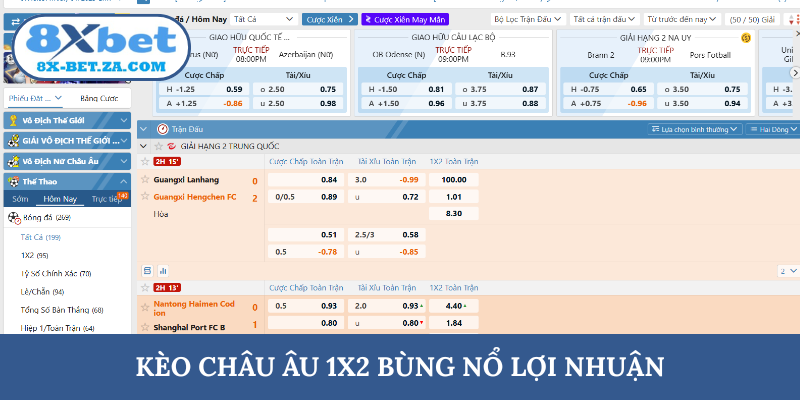
Task: Click the Cược Xiên button
Action: 330,19
